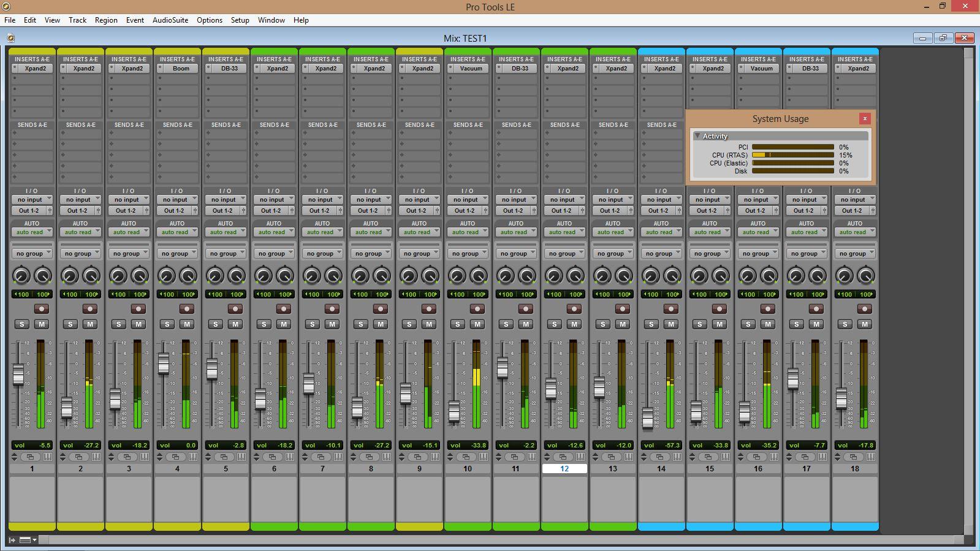Record-enable track 11
Image resolution: width=980 pixels, height=551 pixels.
point(526,309)
